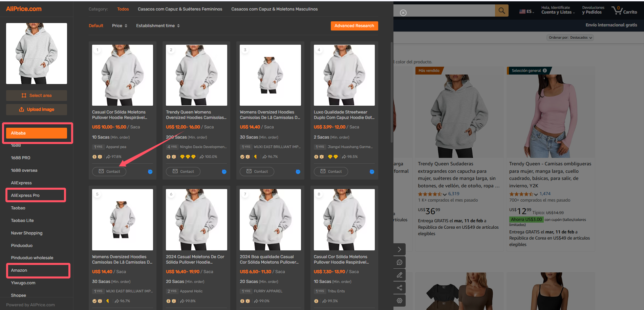Click the blue chat icon on the Jiangxi Huashang card

coord(372,172)
